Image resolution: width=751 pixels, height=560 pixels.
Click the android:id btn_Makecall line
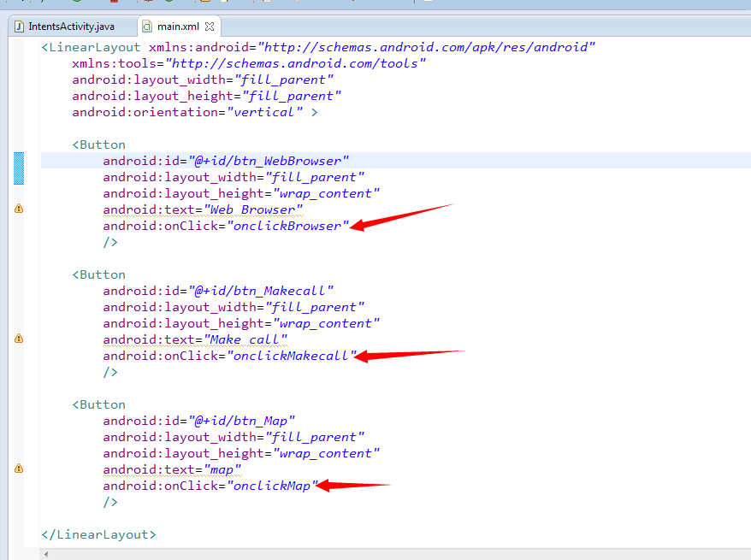[x=218, y=291]
